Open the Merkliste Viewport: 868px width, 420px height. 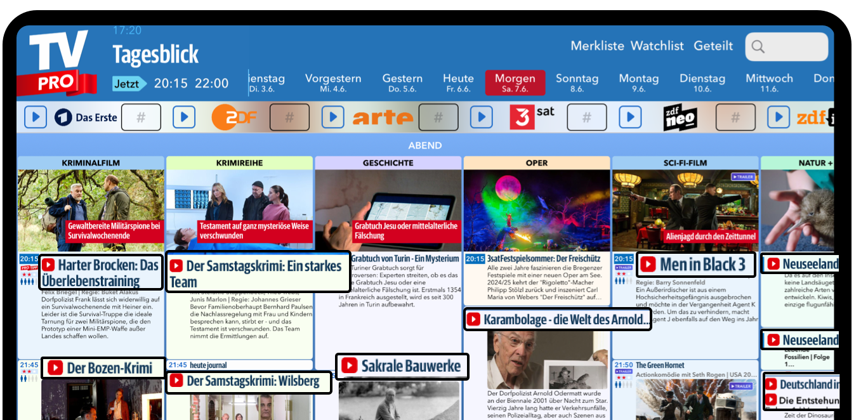598,46
